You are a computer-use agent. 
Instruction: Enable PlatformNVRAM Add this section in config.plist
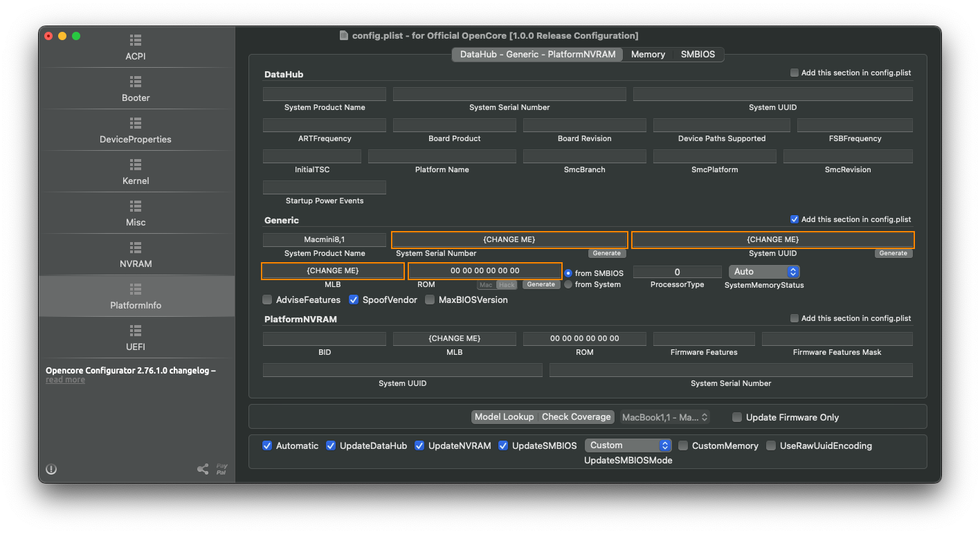point(795,318)
